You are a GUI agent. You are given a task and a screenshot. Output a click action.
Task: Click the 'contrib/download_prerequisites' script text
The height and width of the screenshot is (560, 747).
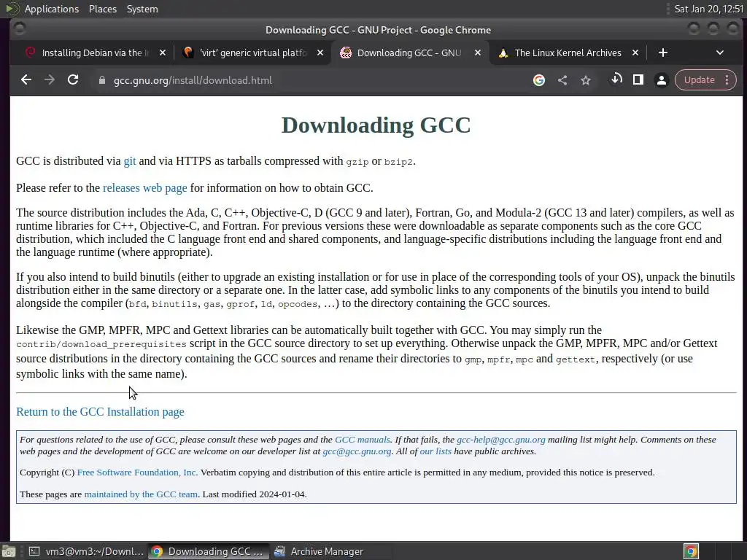(x=101, y=344)
